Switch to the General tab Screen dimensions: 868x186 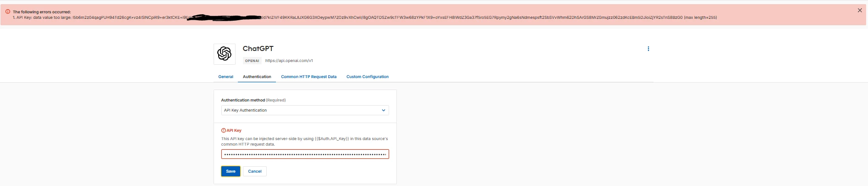[x=225, y=77]
